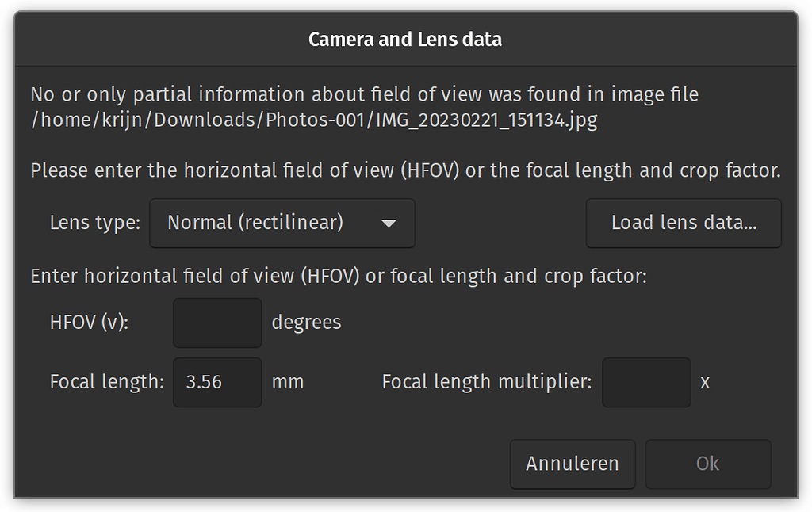Image resolution: width=812 pixels, height=512 pixels.
Task: Place the cursor in the degrees entry box
Action: [x=216, y=323]
